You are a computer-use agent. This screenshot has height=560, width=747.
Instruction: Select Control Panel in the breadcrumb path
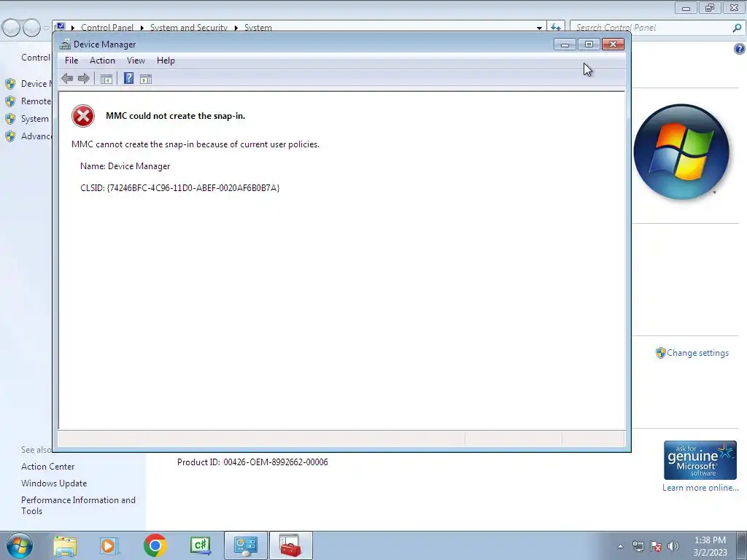pos(107,28)
